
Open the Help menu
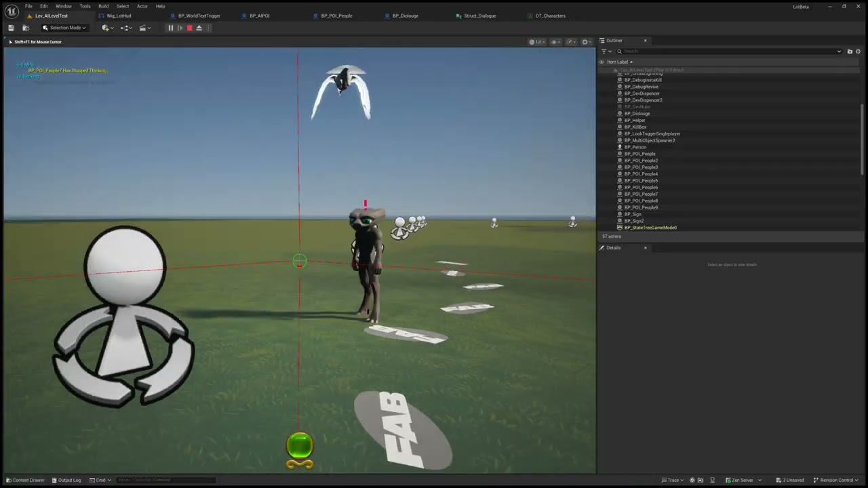160,6
